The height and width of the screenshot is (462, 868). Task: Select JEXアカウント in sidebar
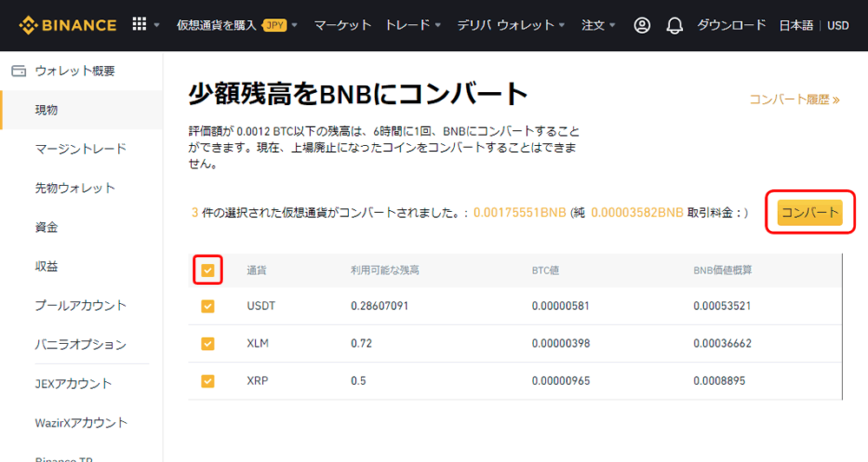point(74,384)
